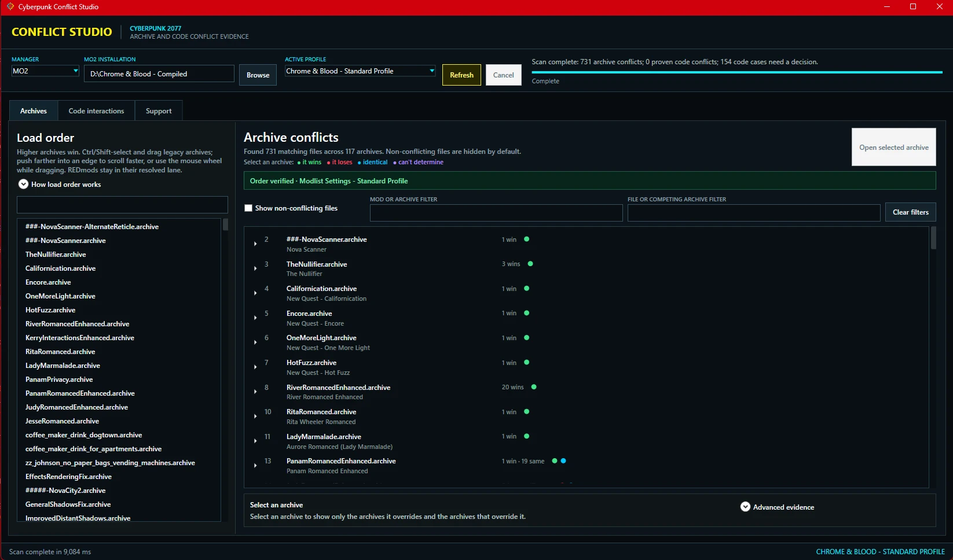
Task: Select zz_johnson_no_paper_bags_vending_machines.archive
Action: [119, 463]
